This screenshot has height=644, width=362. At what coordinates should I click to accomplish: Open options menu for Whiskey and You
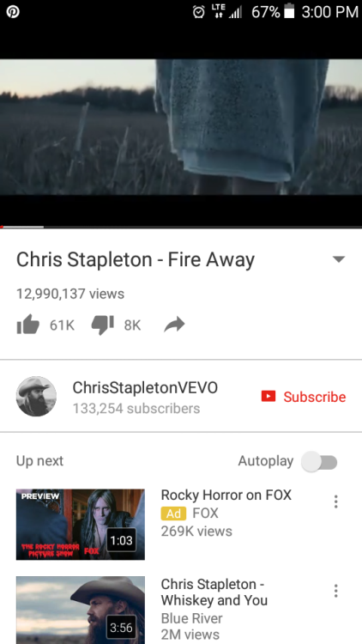click(335, 591)
